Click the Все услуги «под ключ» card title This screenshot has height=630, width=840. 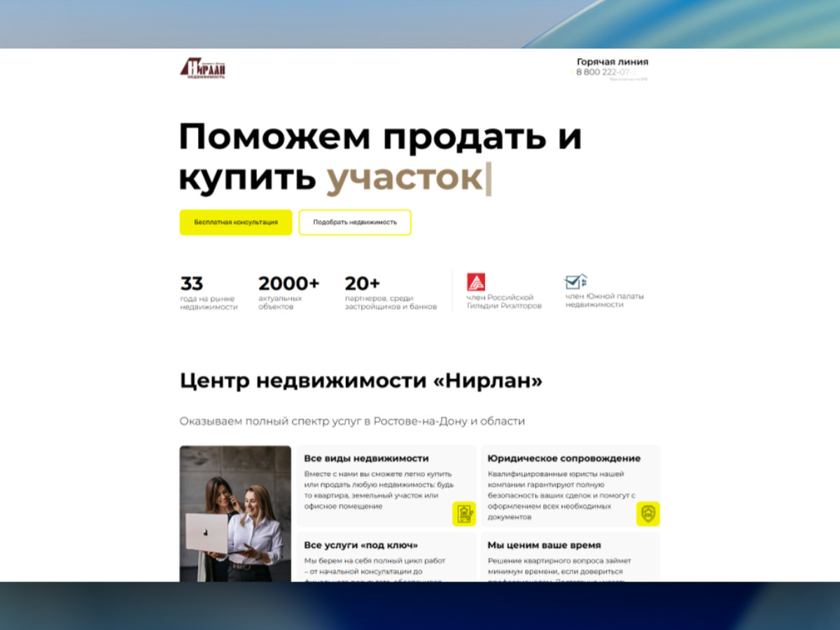361,545
